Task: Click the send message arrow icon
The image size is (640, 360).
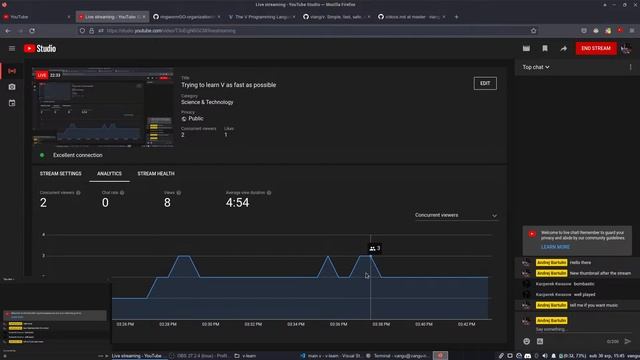Action: pyautogui.click(x=627, y=341)
